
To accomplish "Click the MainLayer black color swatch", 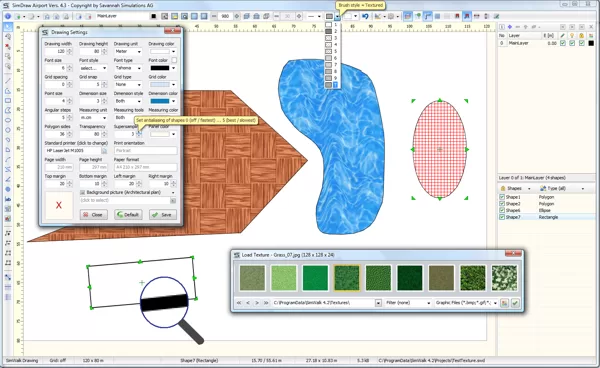I will point(591,43).
